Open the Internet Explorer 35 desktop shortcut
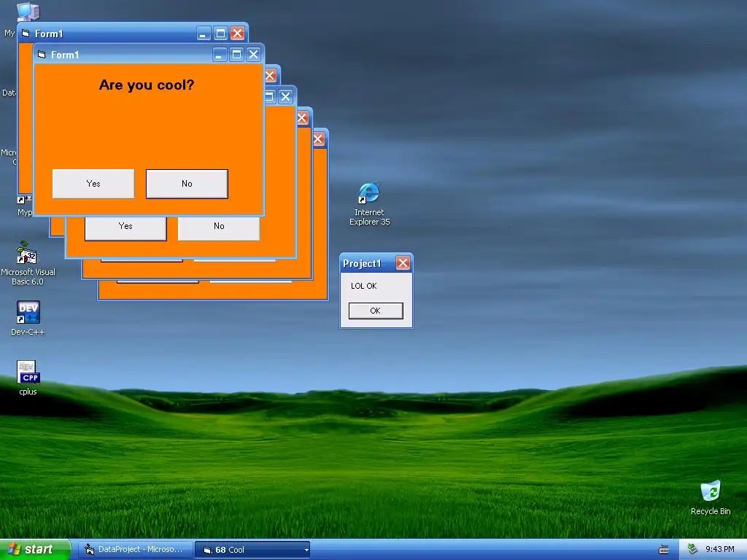The image size is (747, 560). pos(369,204)
